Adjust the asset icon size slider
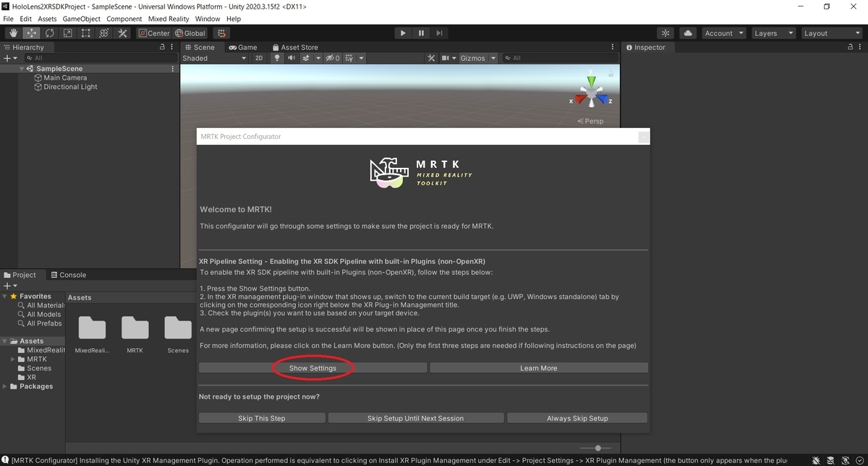The image size is (868, 466). point(597,448)
